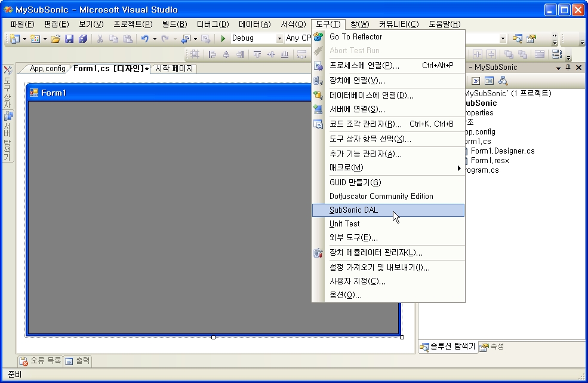Open the Undo history dropdown arrow

point(155,39)
